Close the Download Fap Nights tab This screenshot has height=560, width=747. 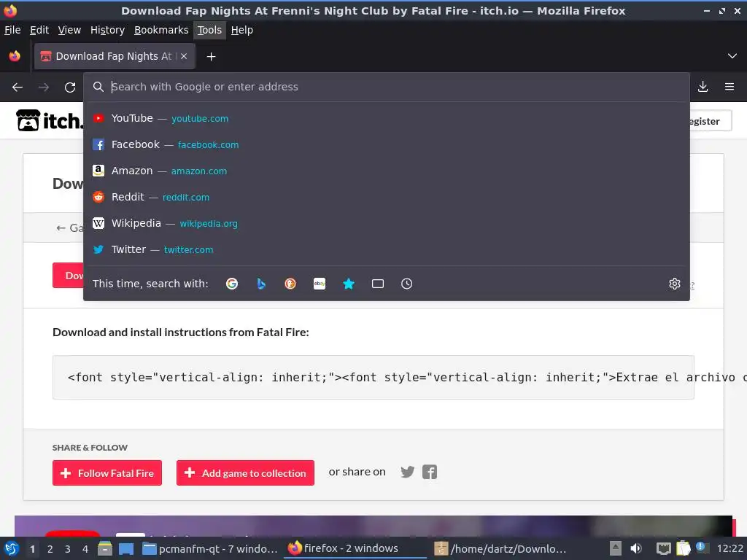[184, 56]
